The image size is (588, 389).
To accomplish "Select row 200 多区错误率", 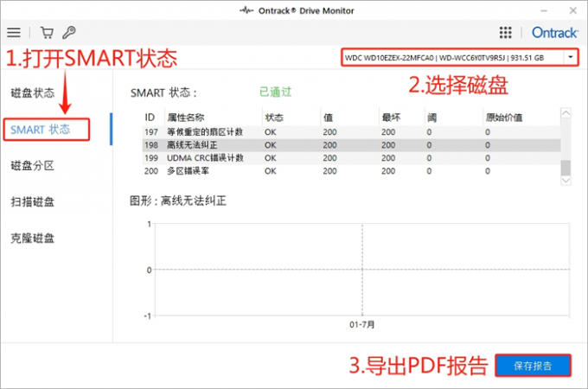I will click(x=351, y=171).
